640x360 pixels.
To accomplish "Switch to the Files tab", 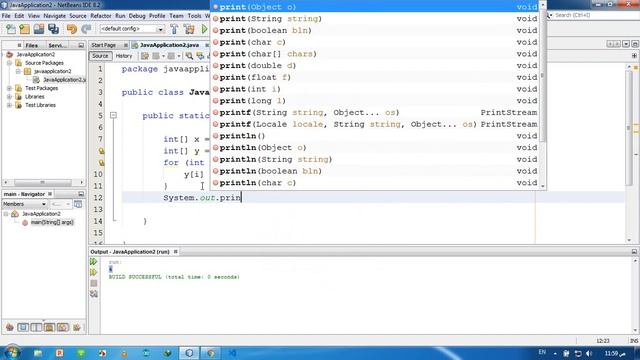I will pos(31,45).
